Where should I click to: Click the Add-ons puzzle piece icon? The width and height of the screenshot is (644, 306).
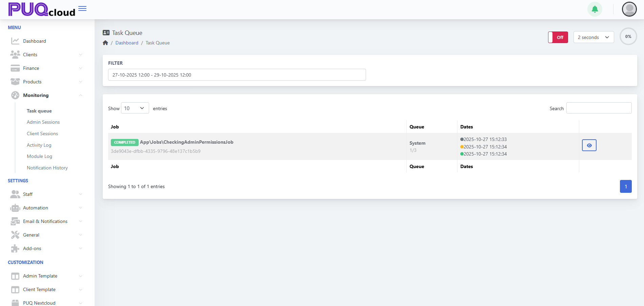point(15,248)
